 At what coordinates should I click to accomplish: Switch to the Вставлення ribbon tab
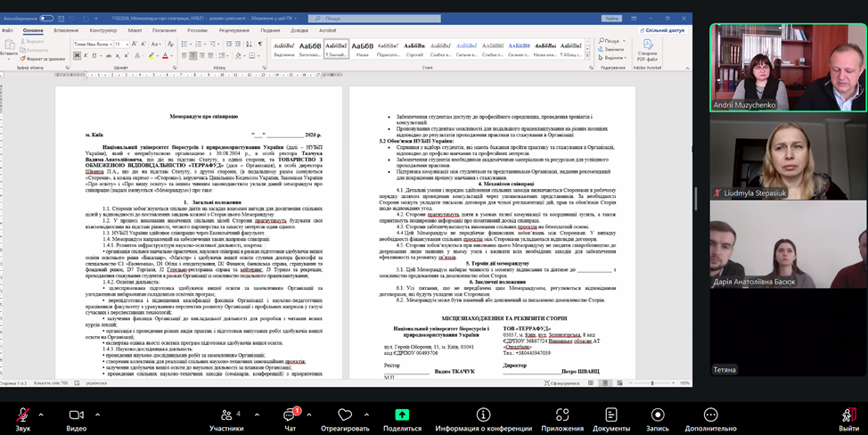pyautogui.click(x=66, y=30)
